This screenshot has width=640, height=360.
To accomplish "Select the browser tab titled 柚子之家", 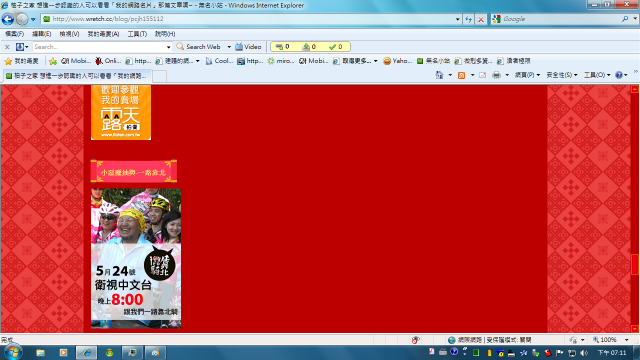I will tap(77, 76).
